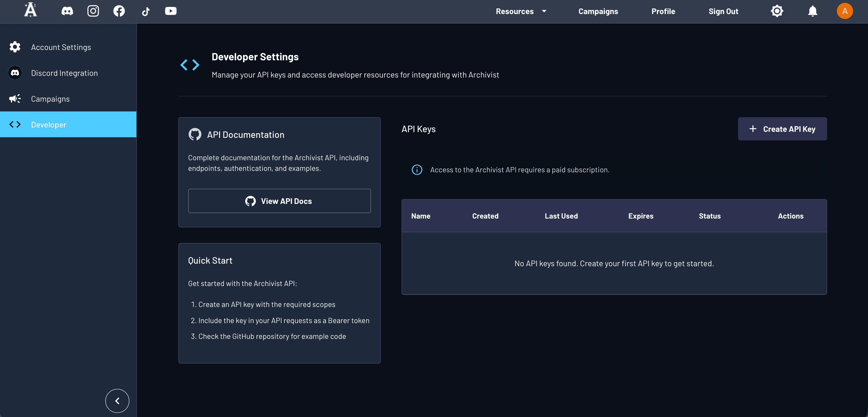Screen dimensions: 868x417
Task: Toggle the light/dark theme icon
Action: coord(777,11)
